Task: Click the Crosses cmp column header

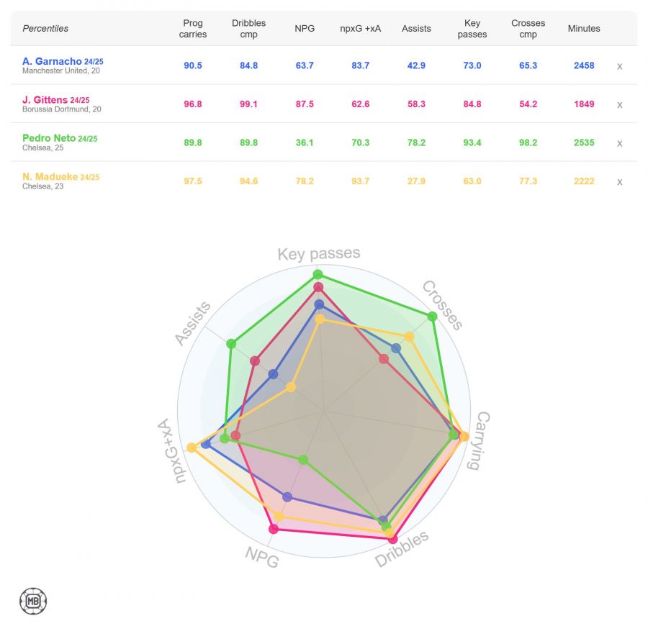Action: pos(528,29)
